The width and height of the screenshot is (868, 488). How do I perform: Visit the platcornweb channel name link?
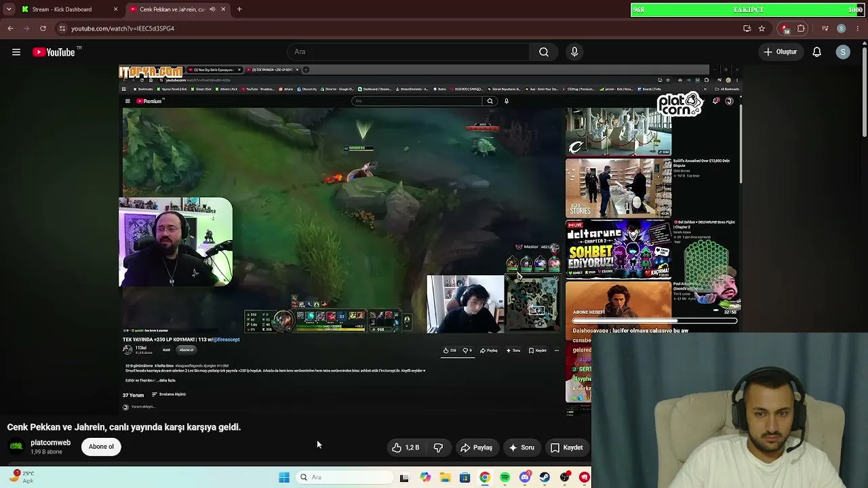click(x=50, y=443)
